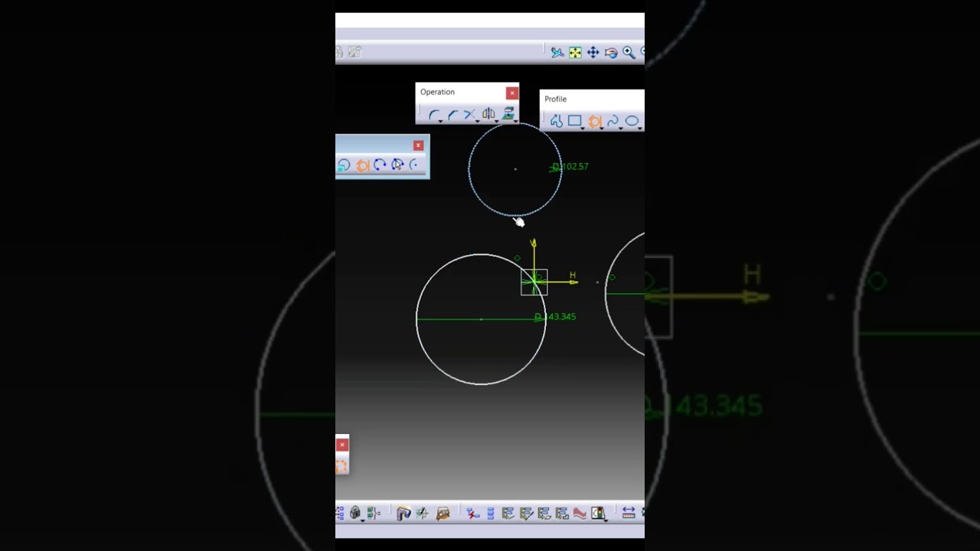This screenshot has width=980, height=551.
Task: Close the circle sub-toolbar
Action: (418, 145)
